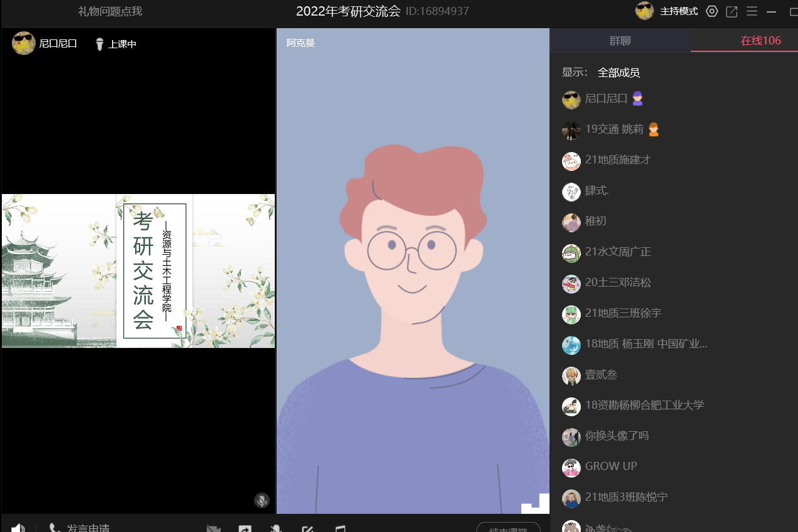Expand the 上课中 class status indicator
The image size is (798, 532).
116,44
